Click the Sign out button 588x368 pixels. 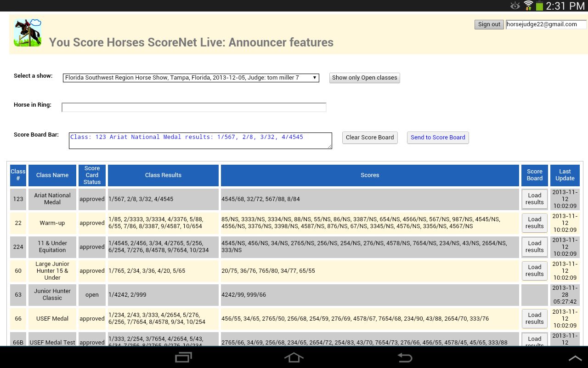click(489, 24)
